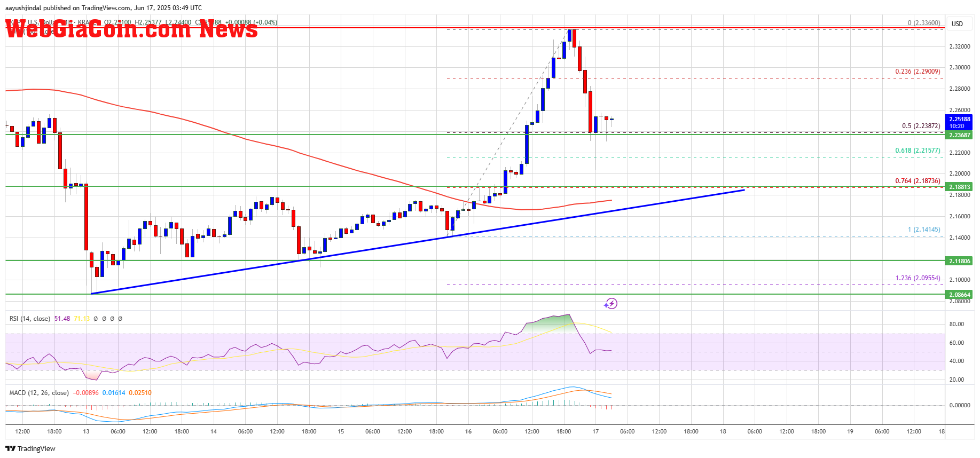Click the date label 16 on time axis

(468, 431)
